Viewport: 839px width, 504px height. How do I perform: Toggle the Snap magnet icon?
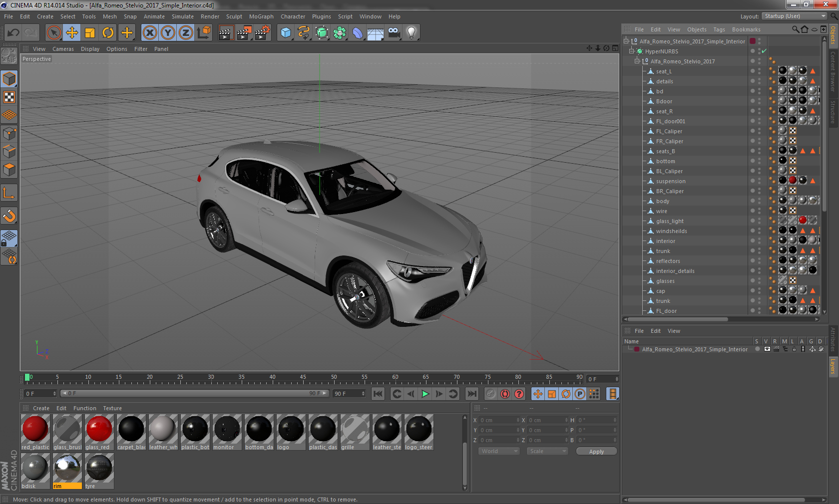click(9, 216)
